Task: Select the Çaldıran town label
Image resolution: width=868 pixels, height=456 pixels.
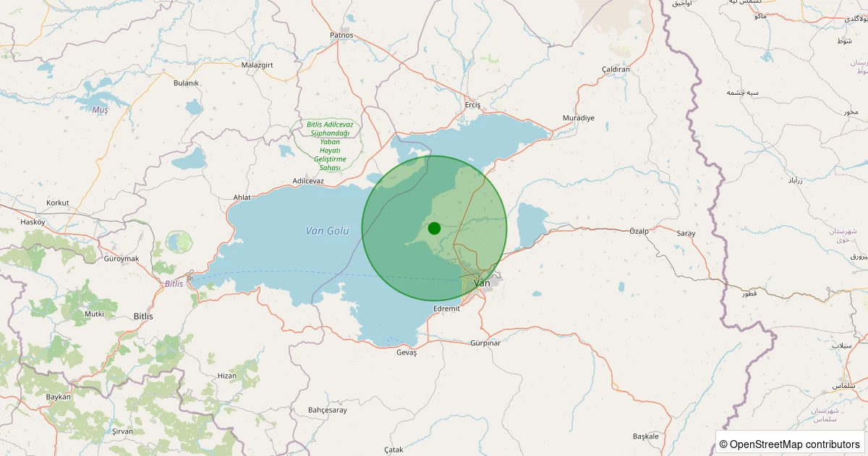Action: [616, 69]
